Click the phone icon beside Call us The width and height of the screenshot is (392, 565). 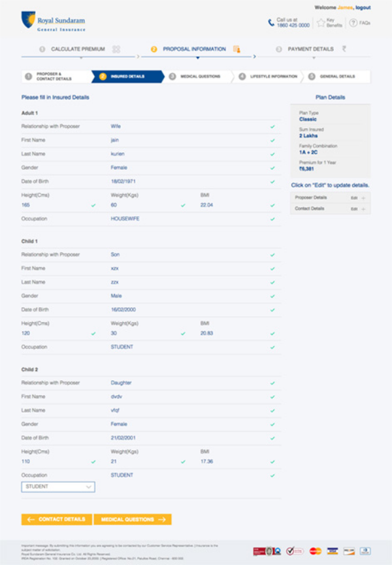click(271, 23)
